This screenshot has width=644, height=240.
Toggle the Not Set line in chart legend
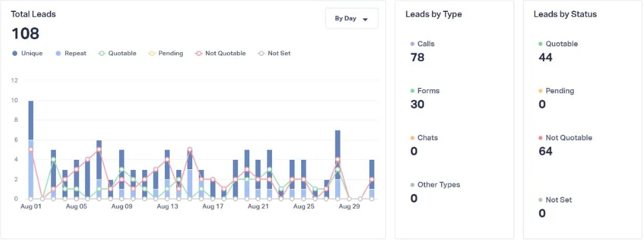tap(274, 53)
